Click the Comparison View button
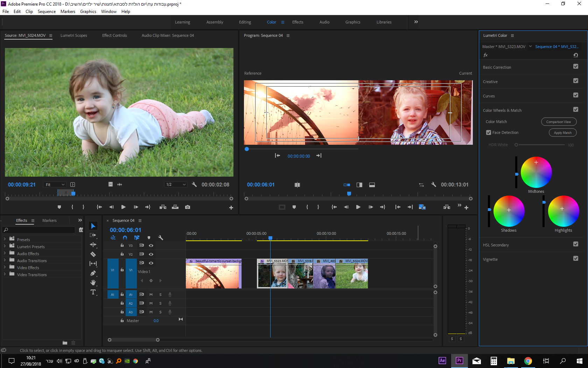Image resolution: width=588 pixels, height=368 pixels. point(559,122)
